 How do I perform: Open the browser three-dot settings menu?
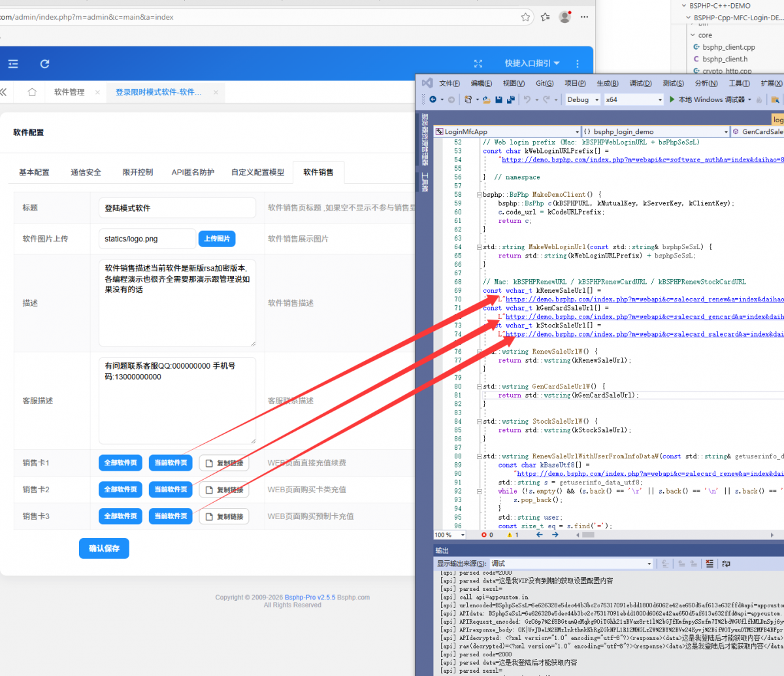tap(585, 17)
